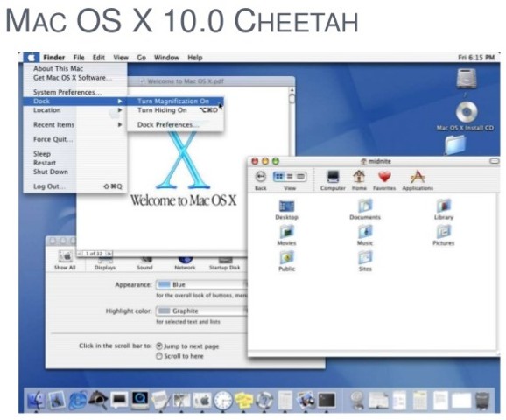Open Sound pane in System Preferences

tap(144, 264)
